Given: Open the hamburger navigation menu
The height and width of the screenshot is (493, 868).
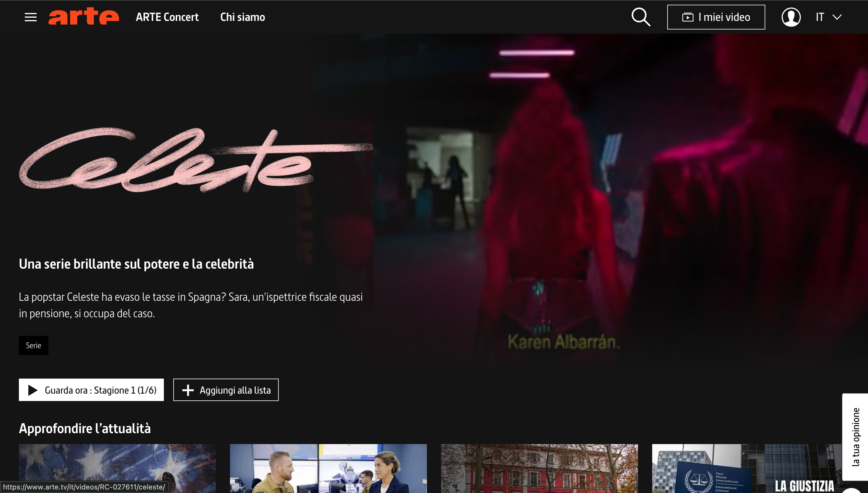Looking at the screenshot, I should pyautogui.click(x=30, y=17).
